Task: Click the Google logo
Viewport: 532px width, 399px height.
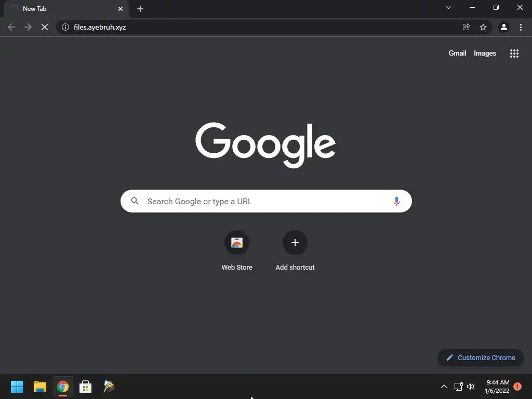Action: (x=265, y=145)
